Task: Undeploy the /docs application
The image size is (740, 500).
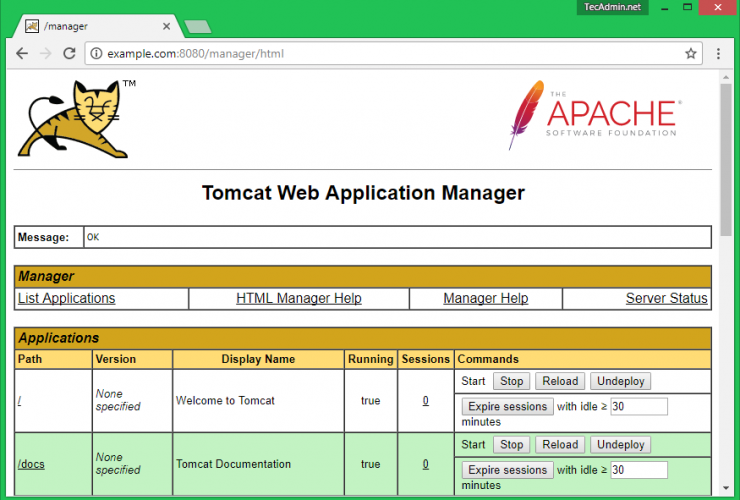Action: (620, 444)
